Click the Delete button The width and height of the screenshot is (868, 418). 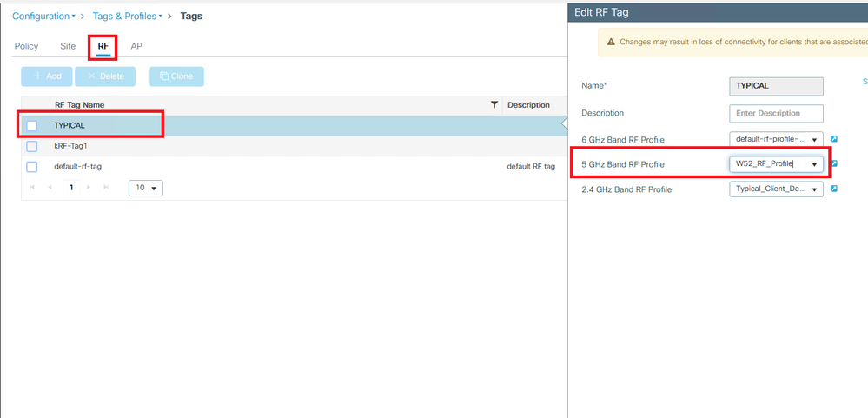click(x=105, y=76)
